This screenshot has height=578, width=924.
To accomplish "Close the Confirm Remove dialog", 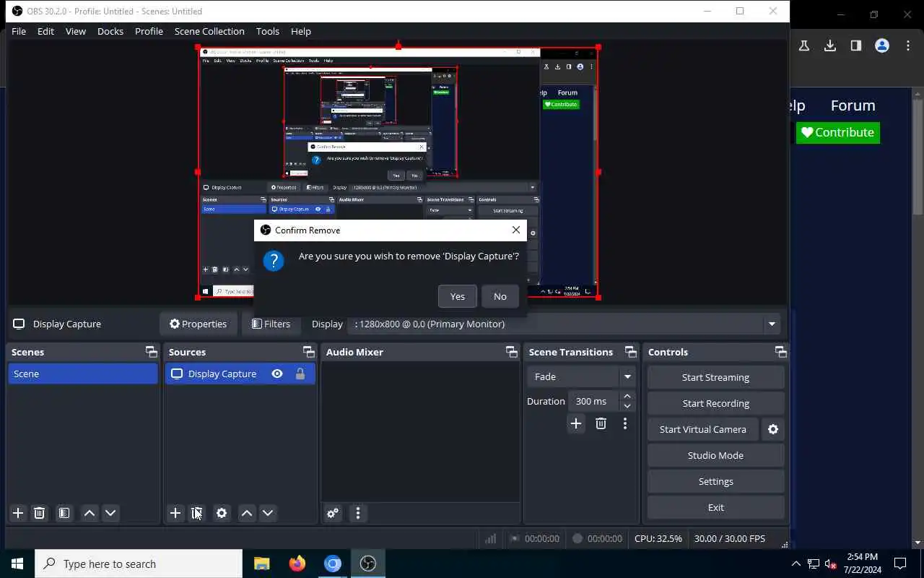I will [515, 230].
